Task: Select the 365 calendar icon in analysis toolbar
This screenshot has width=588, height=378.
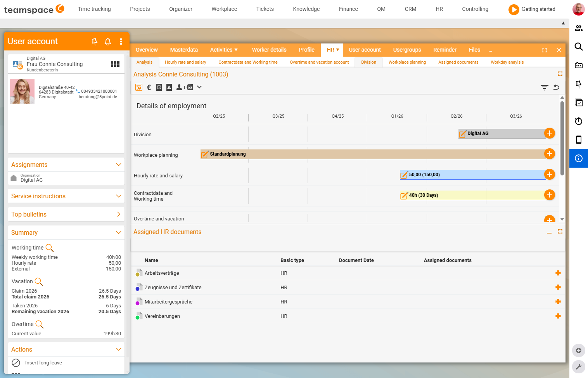Action: 190,87
